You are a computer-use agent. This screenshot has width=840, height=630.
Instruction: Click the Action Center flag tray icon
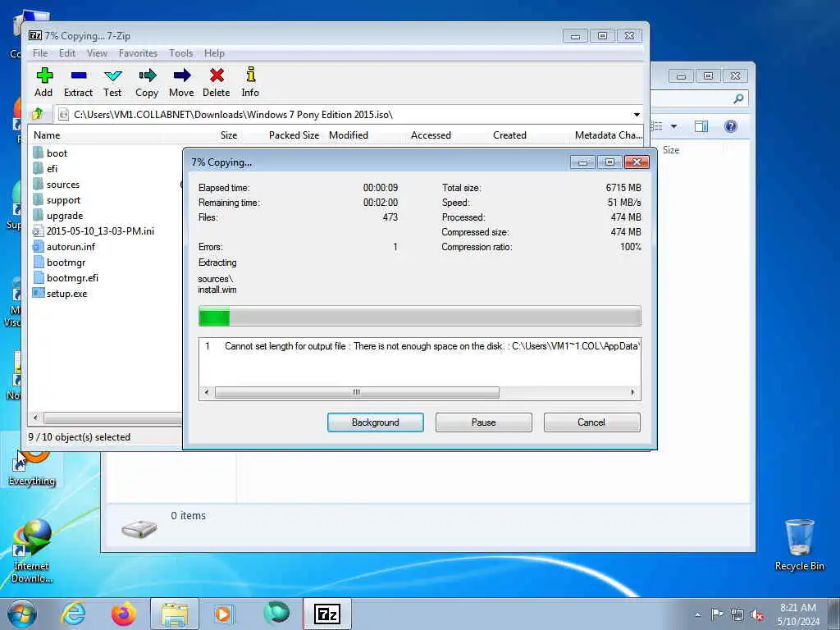pyautogui.click(x=717, y=614)
